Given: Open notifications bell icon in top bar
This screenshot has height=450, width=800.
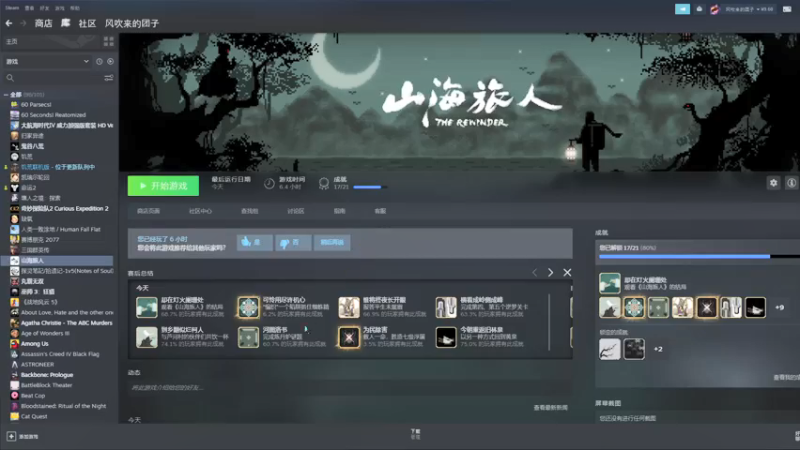Looking at the screenshot, I should coord(699,9).
